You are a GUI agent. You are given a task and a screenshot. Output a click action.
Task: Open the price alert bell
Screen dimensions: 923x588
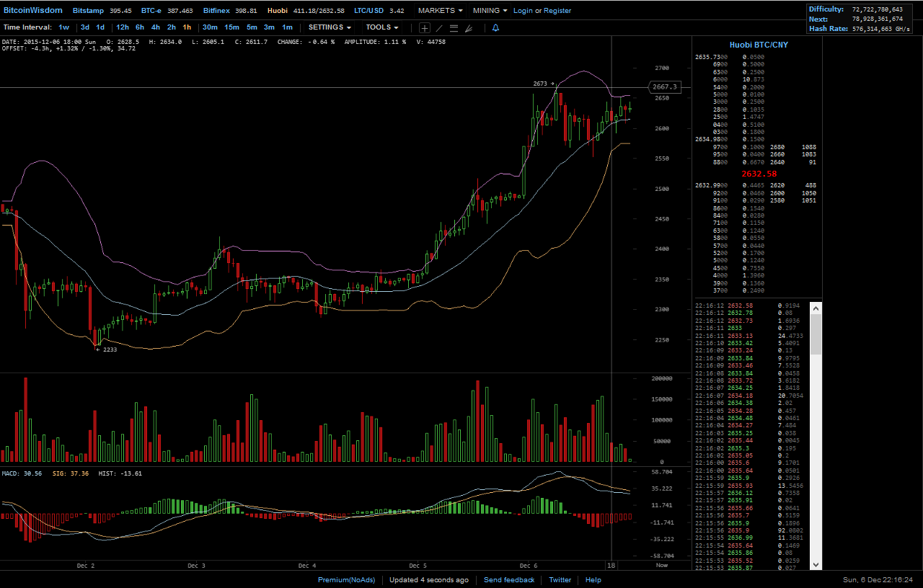pyautogui.click(x=495, y=28)
